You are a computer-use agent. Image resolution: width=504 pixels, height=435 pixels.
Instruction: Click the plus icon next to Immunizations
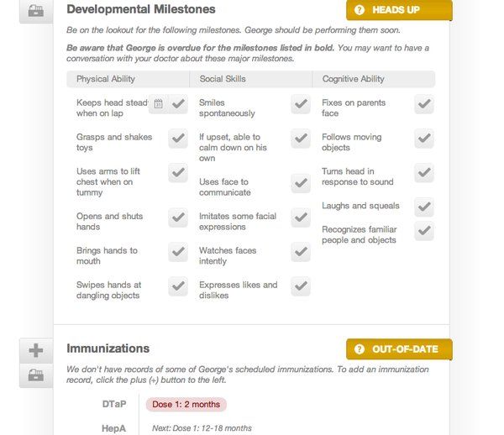(36, 350)
